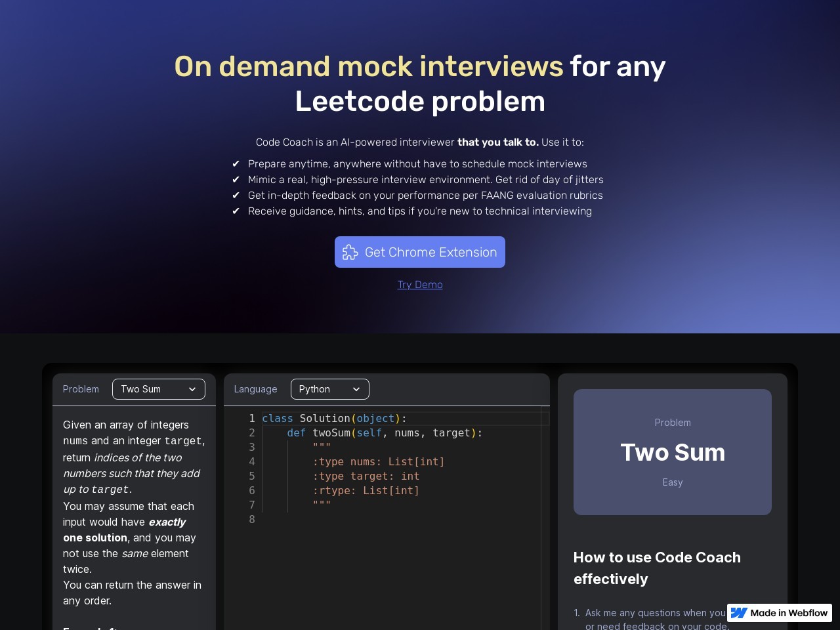Click the ':type target: int' code line

coord(366,476)
